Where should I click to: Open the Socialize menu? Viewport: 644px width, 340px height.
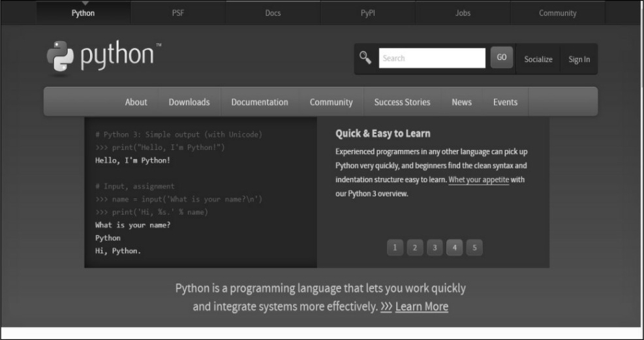coord(538,59)
